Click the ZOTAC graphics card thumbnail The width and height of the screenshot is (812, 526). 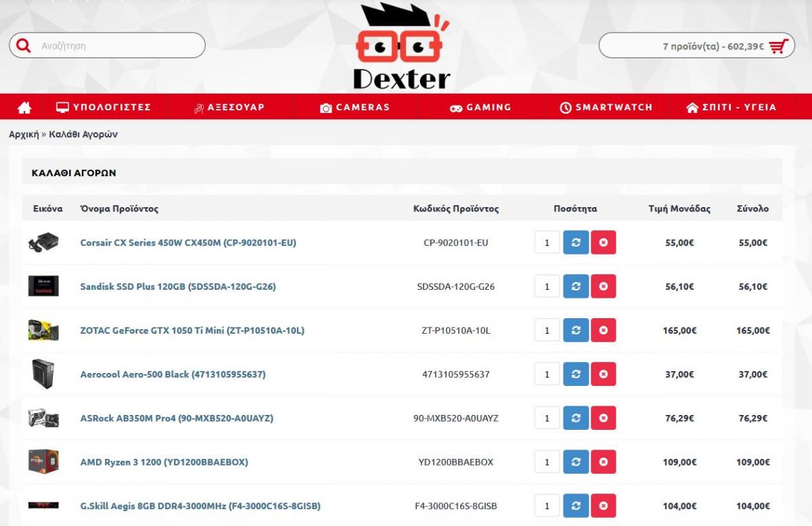pos(43,330)
